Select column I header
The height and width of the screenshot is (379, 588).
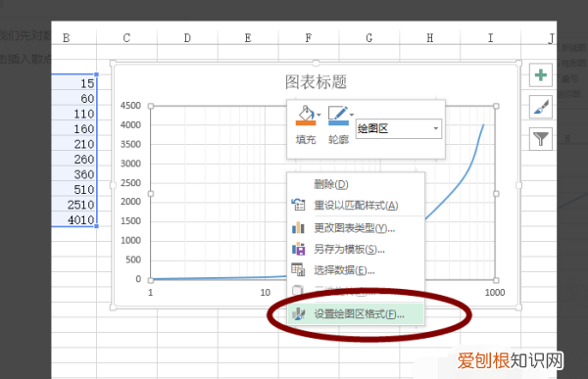pos(490,38)
